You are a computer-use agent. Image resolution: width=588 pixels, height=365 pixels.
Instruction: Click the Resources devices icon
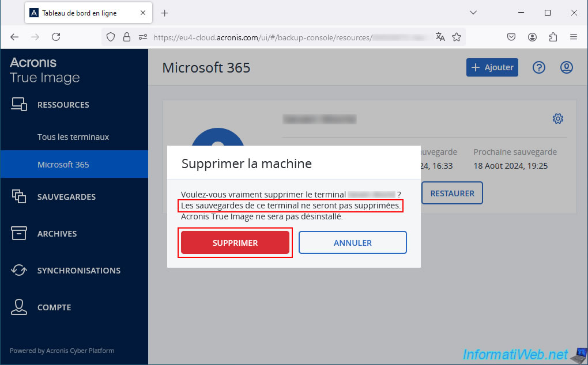pos(19,104)
